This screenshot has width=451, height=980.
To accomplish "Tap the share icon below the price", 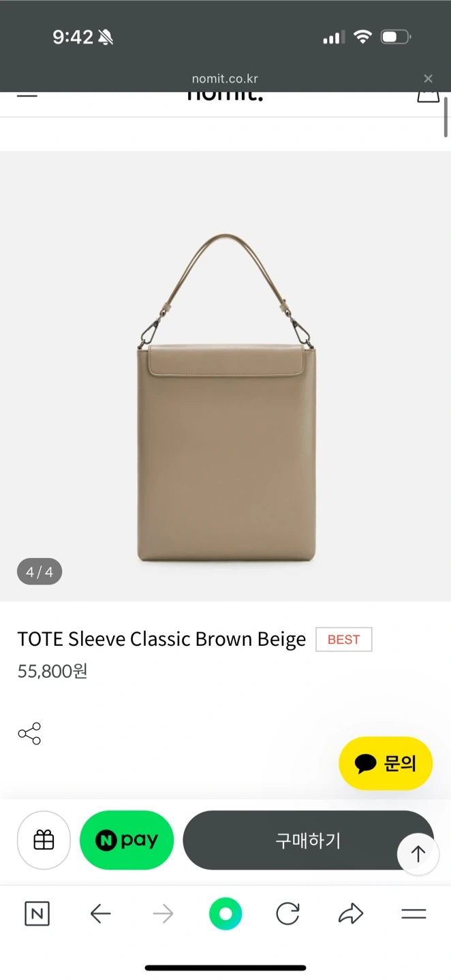I will pos(29,734).
